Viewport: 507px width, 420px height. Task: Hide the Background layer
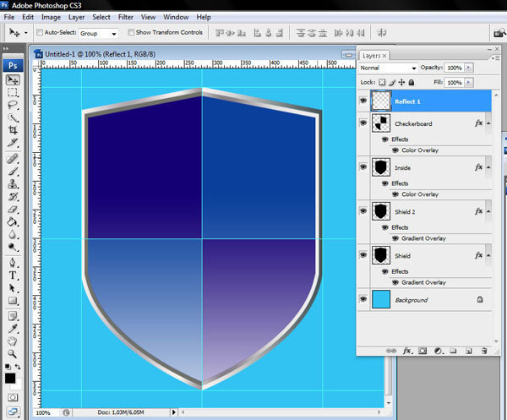coord(363,299)
